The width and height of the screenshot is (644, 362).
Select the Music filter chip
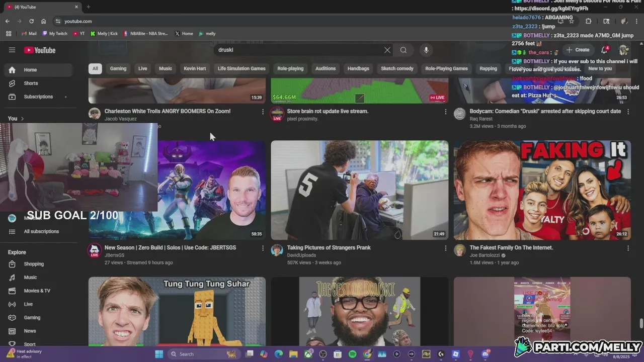[x=166, y=68]
